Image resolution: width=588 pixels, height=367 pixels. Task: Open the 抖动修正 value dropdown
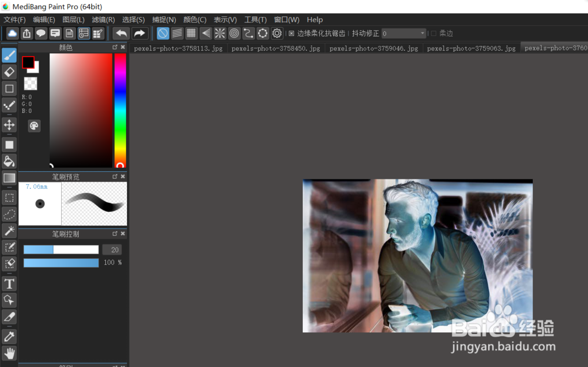click(x=404, y=34)
